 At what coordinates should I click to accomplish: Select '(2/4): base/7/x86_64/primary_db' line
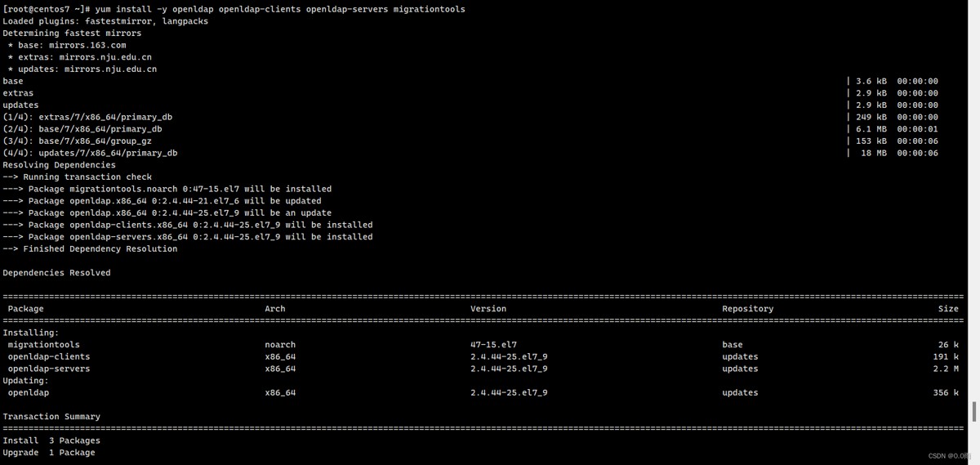(x=82, y=129)
